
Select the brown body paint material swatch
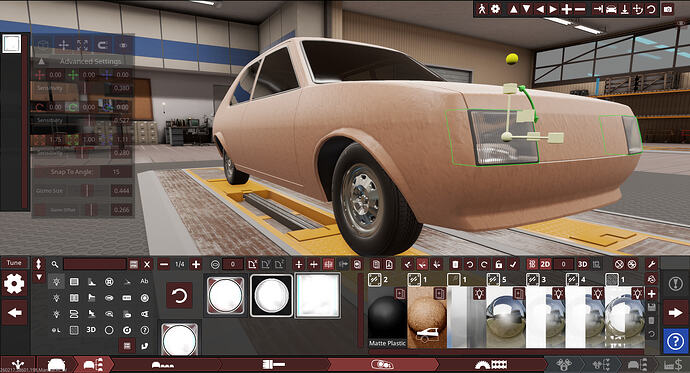[x=427, y=318]
